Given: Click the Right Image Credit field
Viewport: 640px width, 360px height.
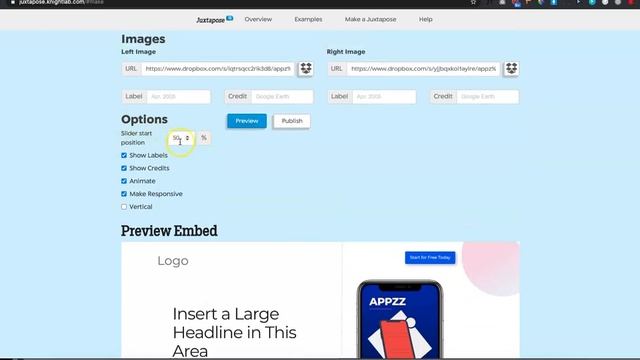Looking at the screenshot, I should 488,97.
